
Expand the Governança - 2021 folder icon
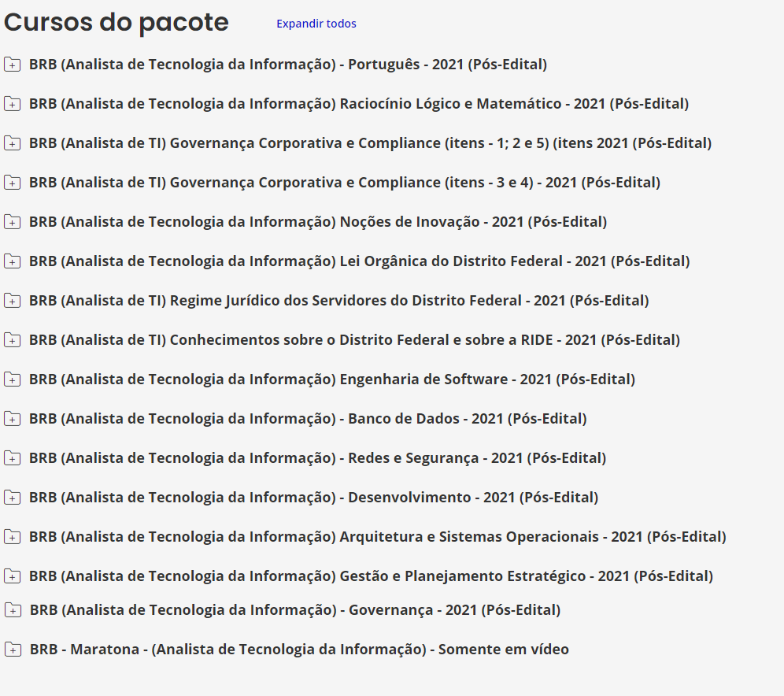[x=13, y=610]
